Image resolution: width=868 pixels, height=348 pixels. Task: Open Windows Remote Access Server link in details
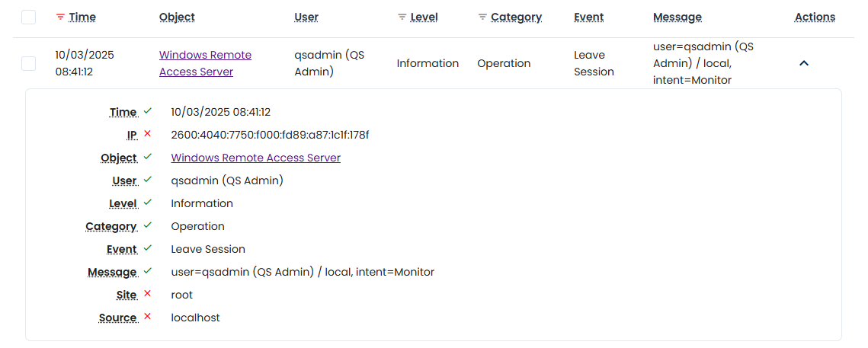click(x=255, y=158)
